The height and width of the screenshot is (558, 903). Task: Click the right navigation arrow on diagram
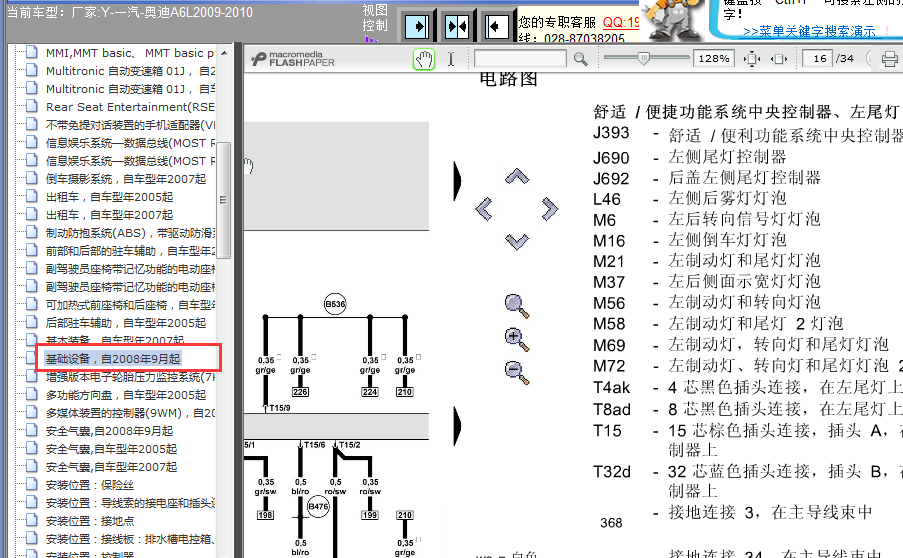[x=550, y=208]
